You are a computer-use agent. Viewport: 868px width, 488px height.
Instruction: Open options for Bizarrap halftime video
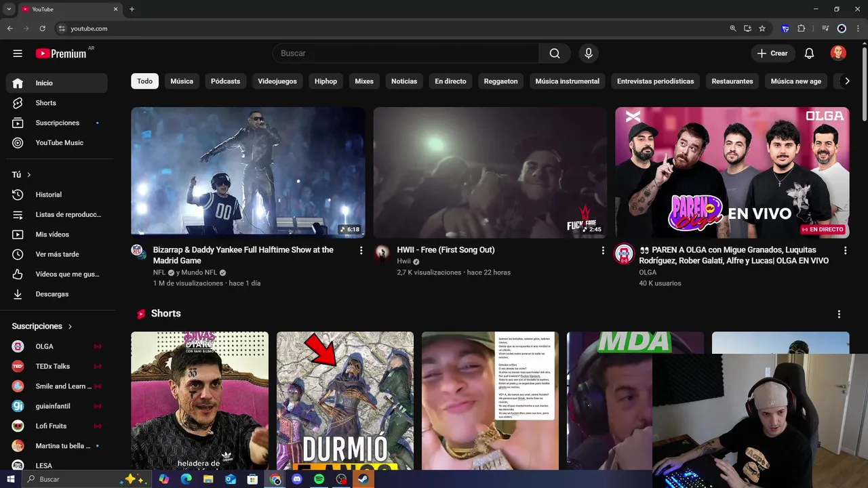361,251
